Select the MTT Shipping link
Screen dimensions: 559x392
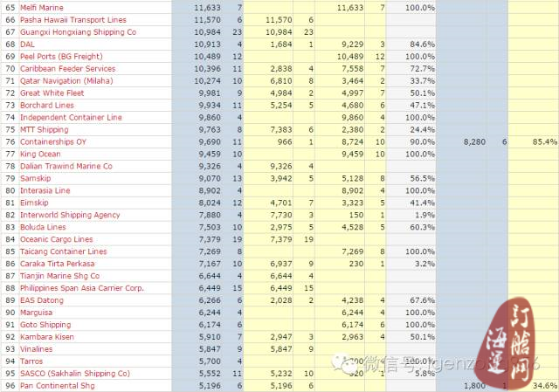pyautogui.click(x=45, y=129)
